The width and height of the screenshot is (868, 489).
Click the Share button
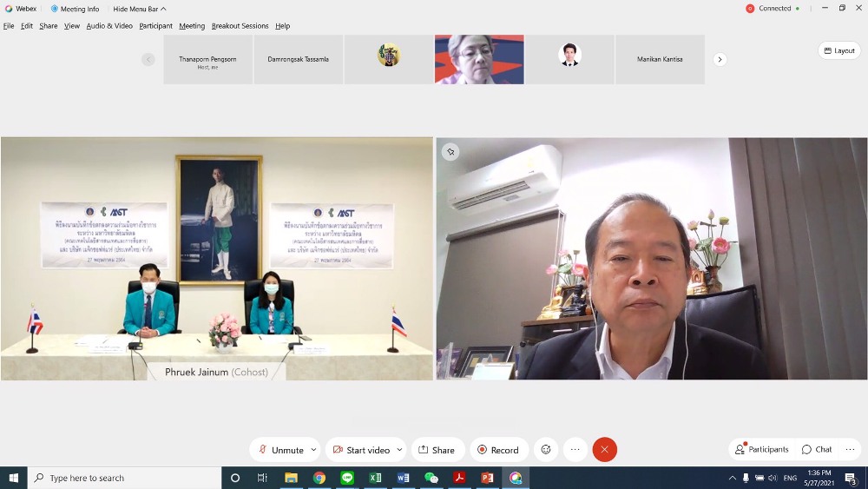pos(437,450)
